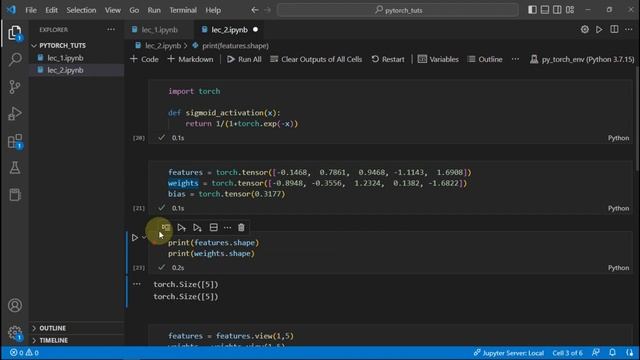Select kernel py_torch_env (Python 3.7.15)
Image resolution: width=640 pixels, height=360 pixels.
point(582,59)
